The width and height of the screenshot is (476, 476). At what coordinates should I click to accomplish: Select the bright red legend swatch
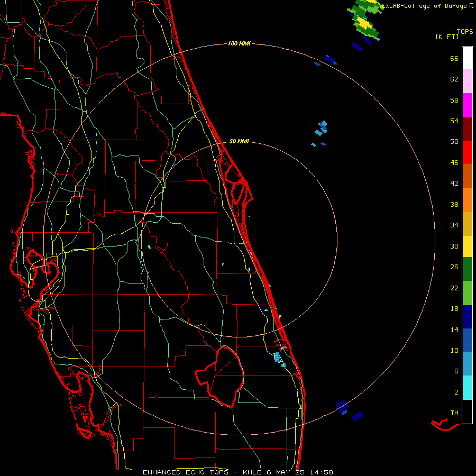[x=467, y=152]
